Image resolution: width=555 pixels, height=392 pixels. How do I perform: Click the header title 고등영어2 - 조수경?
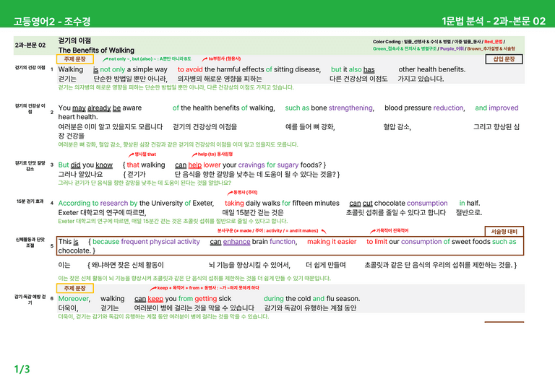(52, 21)
